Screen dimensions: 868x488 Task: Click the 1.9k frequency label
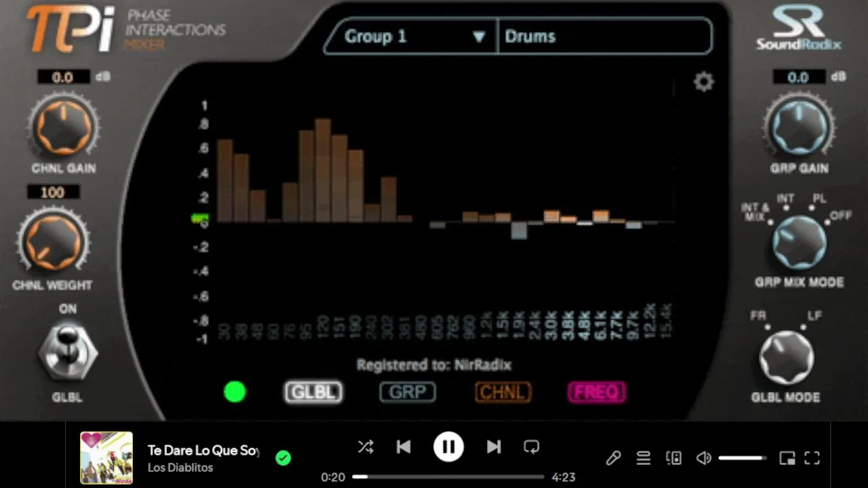(x=519, y=325)
